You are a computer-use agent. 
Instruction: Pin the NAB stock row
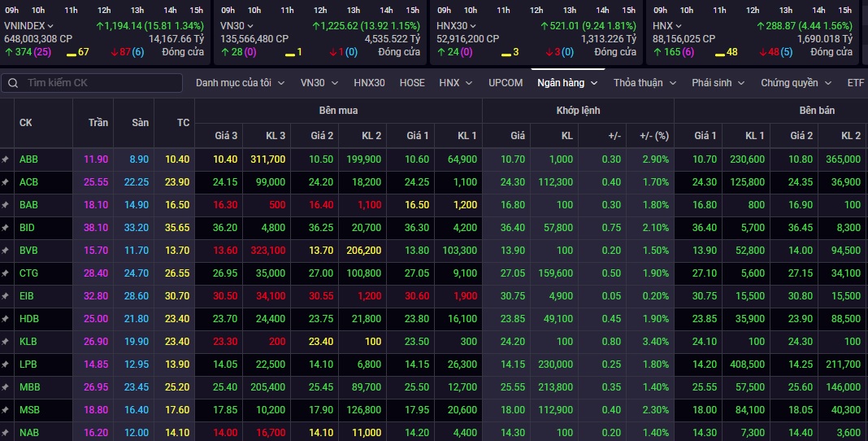[x=5, y=433]
